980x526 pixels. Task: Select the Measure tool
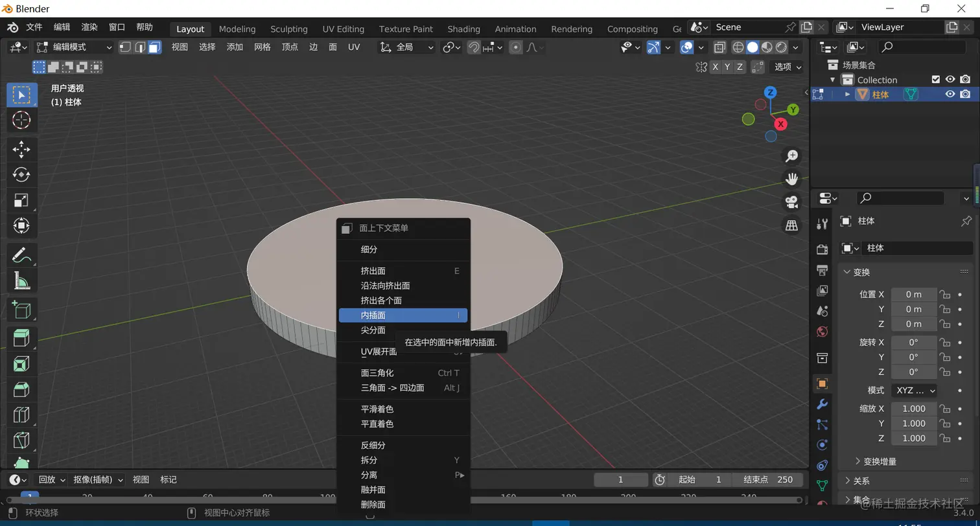coord(21,280)
